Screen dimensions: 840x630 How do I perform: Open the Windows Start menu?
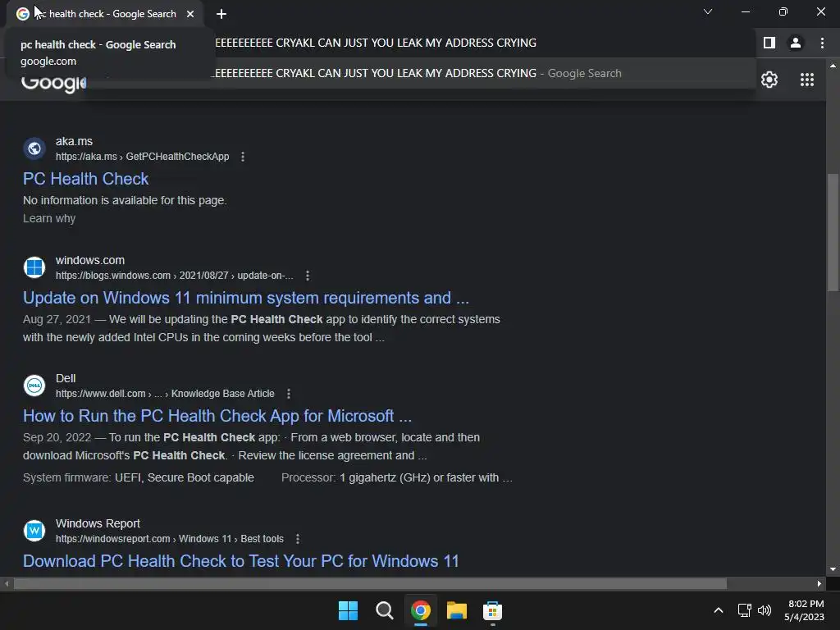pos(348,610)
